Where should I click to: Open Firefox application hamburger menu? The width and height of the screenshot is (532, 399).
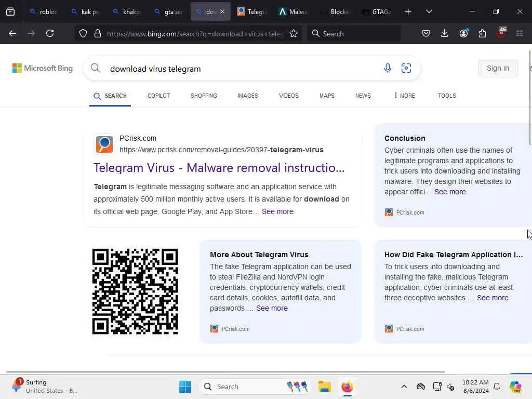click(520, 33)
